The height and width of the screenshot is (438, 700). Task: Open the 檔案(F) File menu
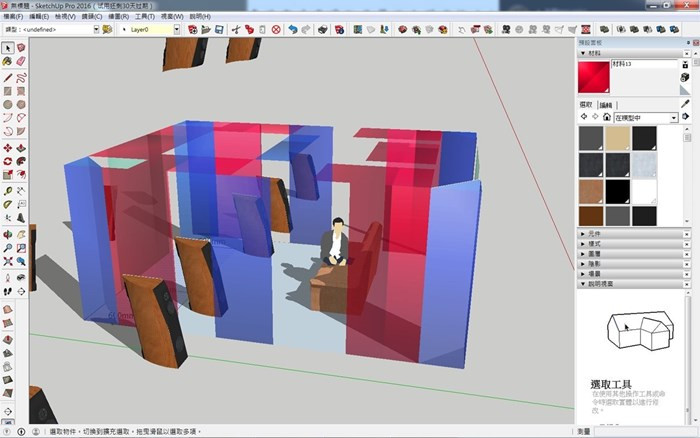point(14,17)
